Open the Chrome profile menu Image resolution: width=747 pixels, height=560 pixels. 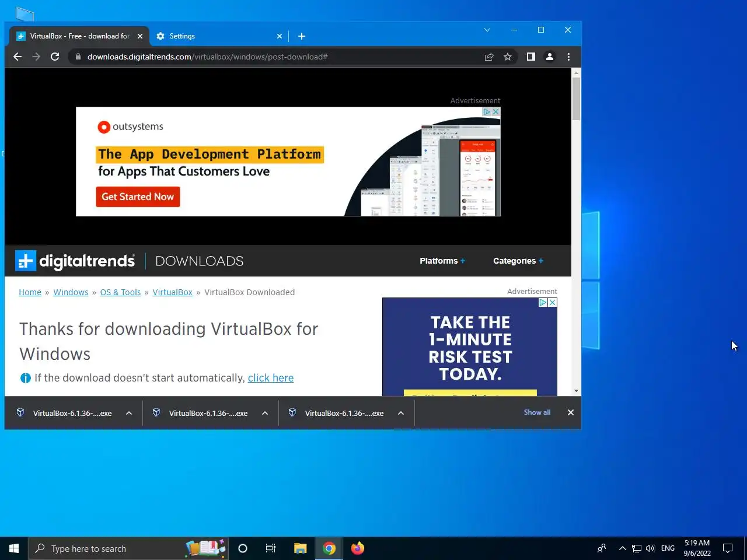point(549,57)
